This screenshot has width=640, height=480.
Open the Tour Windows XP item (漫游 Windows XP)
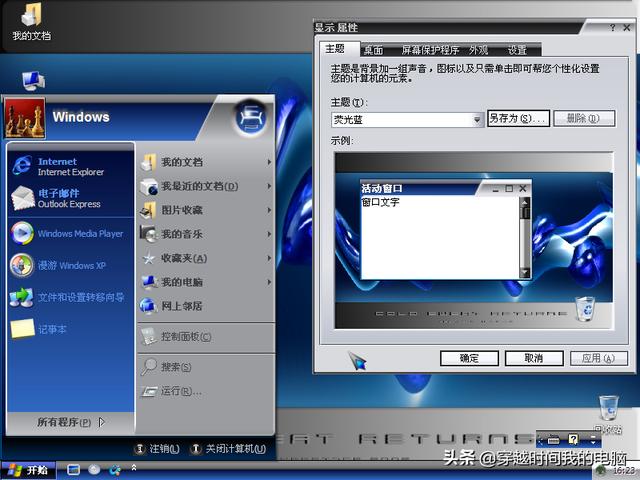(x=70, y=265)
